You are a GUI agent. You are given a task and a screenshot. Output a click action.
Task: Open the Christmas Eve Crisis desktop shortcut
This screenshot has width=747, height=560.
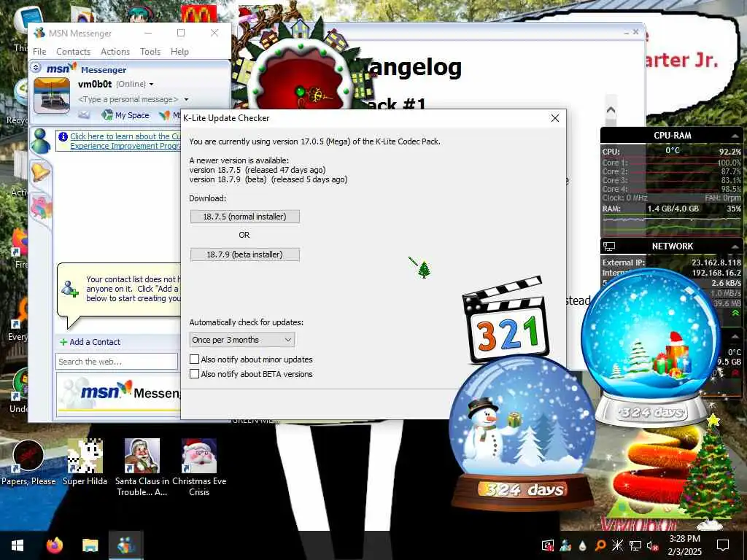(x=199, y=467)
